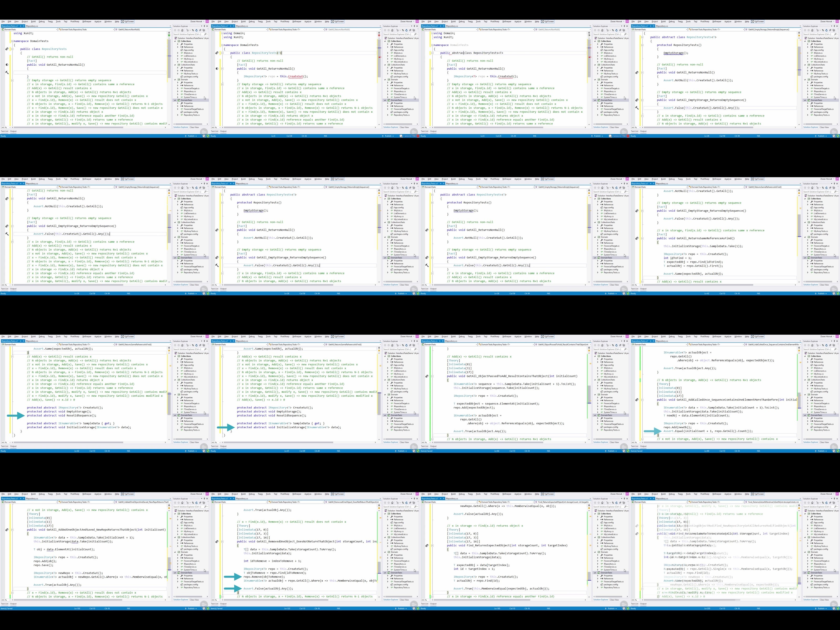840x630 pixels.
Task: Click Forward arrow in Ln 80 frame's Solution Explorer
Action: (808, 345)
